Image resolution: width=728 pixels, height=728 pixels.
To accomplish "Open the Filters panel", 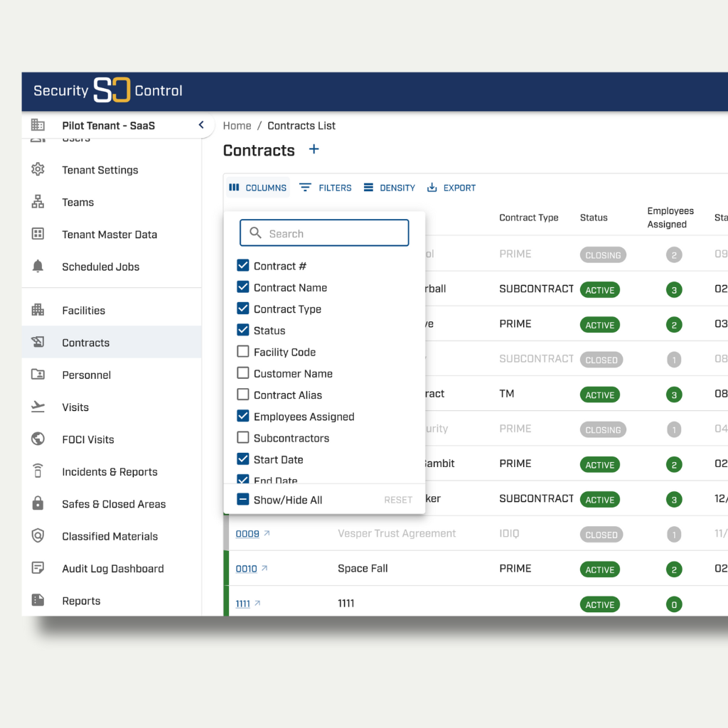I will coord(326,188).
